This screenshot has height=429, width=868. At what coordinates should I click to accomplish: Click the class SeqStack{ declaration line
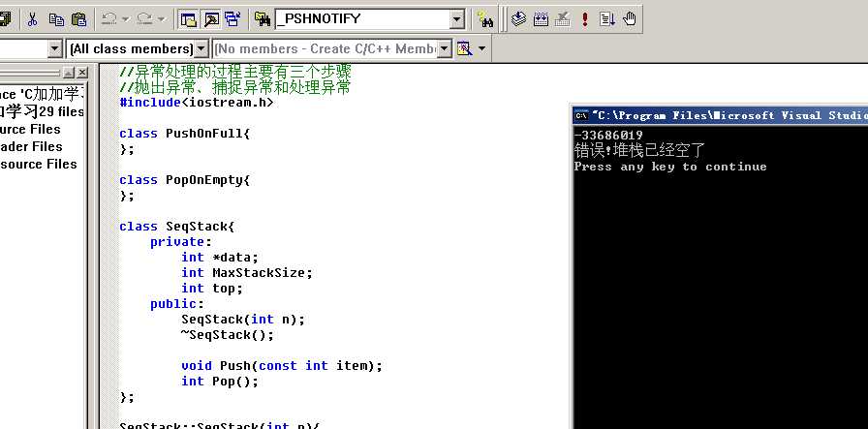point(177,227)
